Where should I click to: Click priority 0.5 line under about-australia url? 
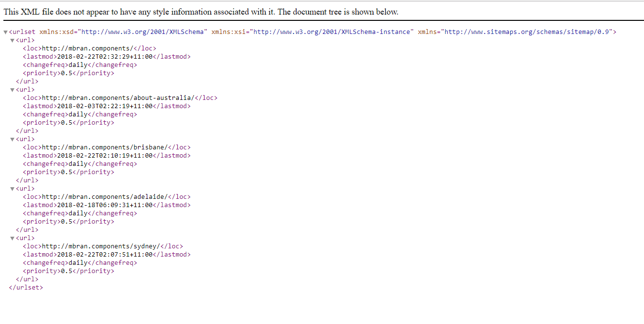tap(68, 122)
